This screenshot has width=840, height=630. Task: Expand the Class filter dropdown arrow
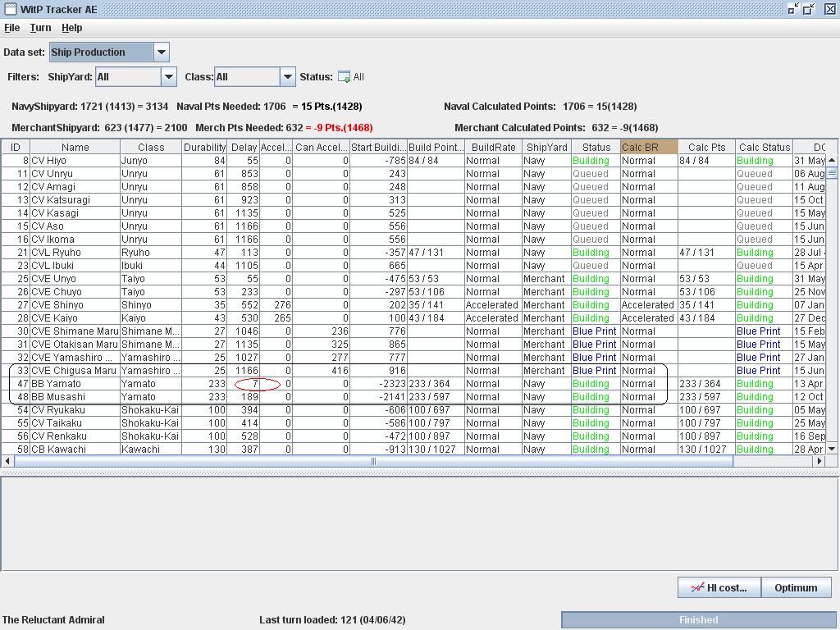click(x=288, y=77)
